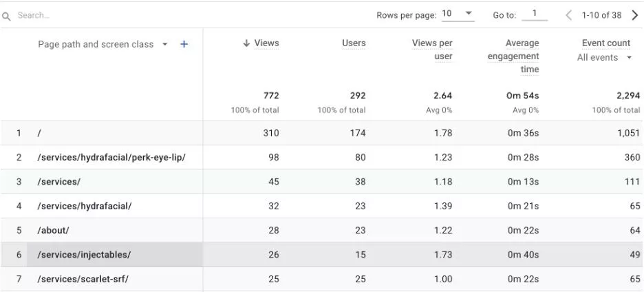Click the search magnifier icon
The height and width of the screenshot is (292, 644).
pos(7,16)
